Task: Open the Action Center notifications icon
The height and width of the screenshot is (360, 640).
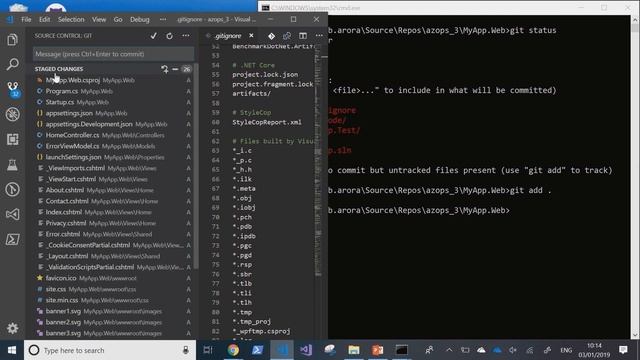Action: point(623,350)
